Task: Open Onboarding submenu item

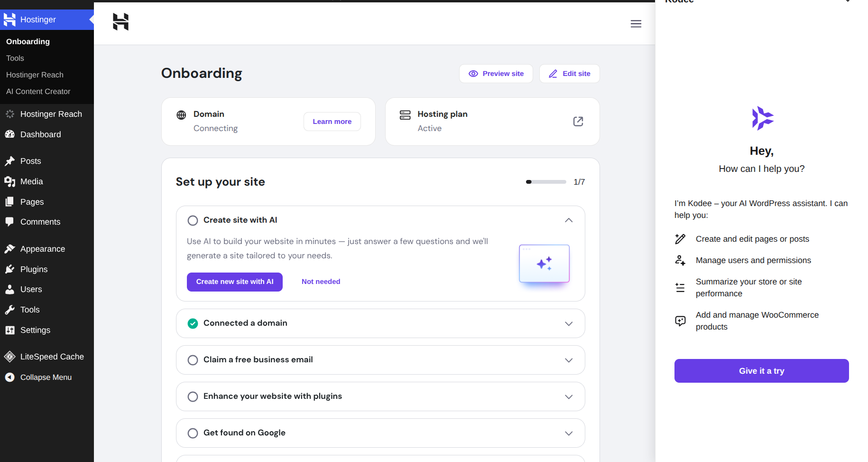Action: 28,41
